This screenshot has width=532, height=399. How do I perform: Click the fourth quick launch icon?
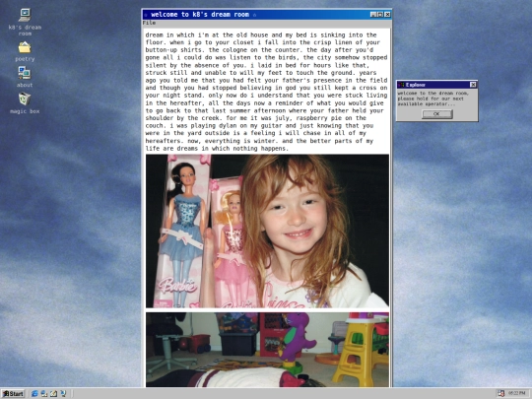point(63,393)
